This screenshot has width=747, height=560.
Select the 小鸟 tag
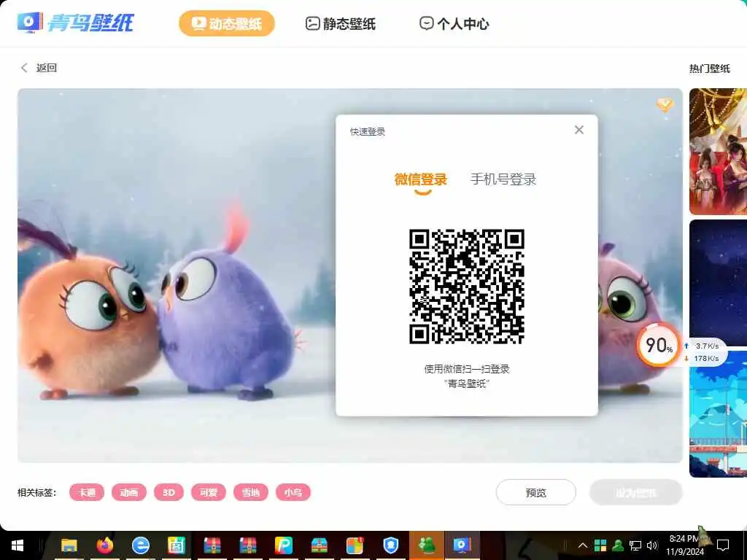293,492
